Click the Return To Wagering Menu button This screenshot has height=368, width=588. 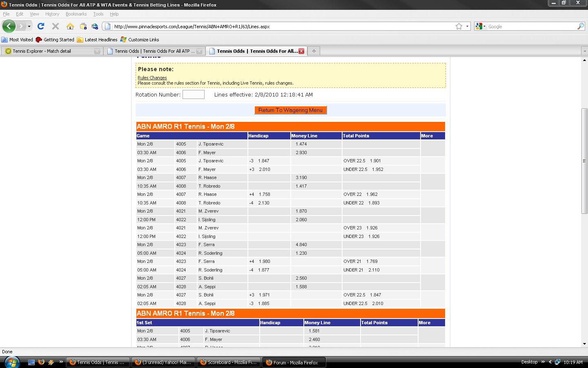290,110
